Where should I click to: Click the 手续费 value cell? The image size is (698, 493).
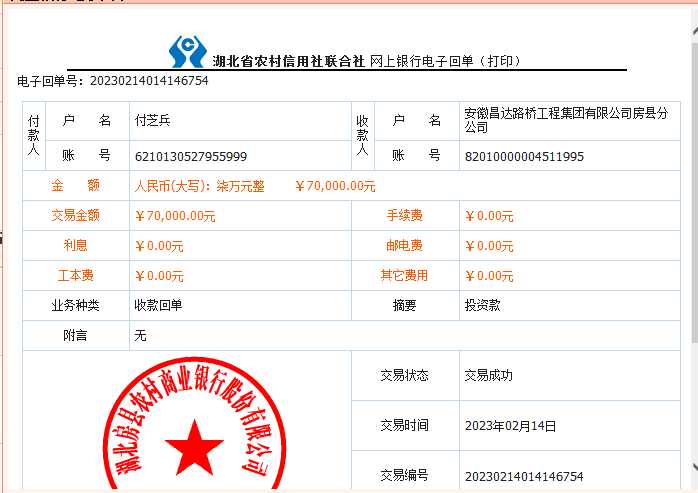[x=489, y=216]
